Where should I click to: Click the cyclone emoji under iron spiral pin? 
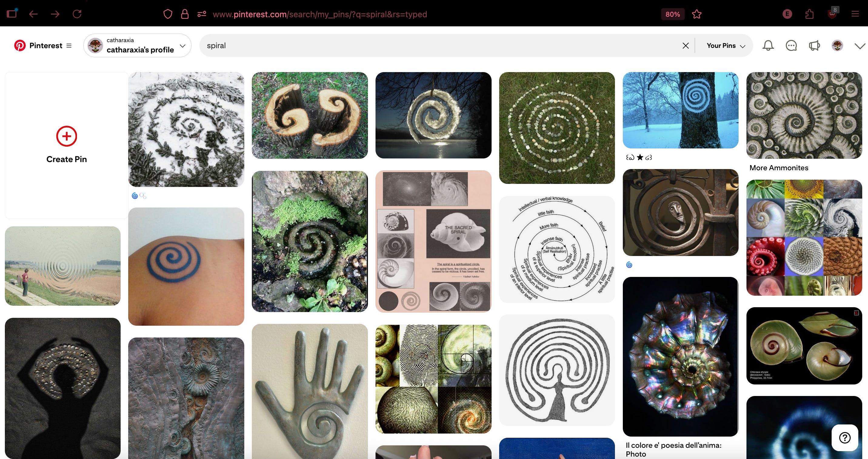click(x=629, y=265)
